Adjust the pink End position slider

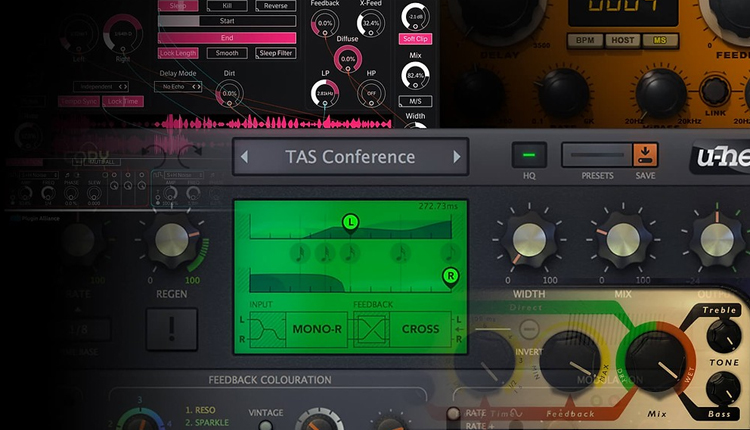pyautogui.click(x=227, y=38)
